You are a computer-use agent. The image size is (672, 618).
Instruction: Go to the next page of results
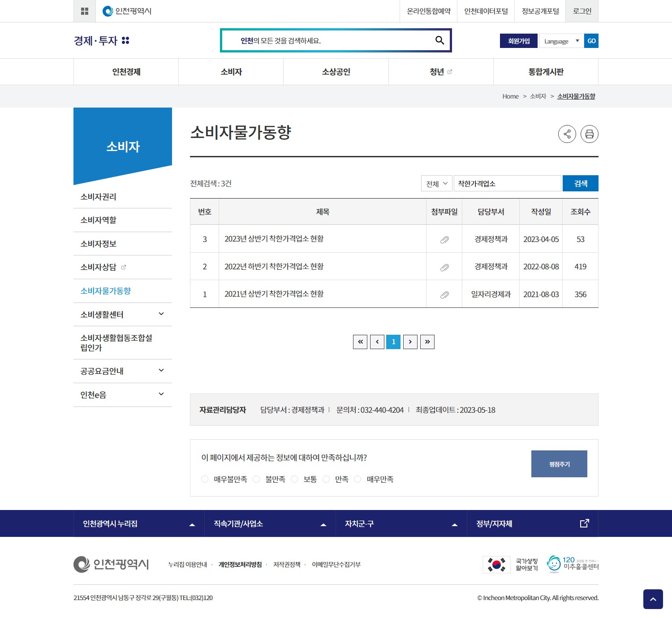tap(410, 342)
